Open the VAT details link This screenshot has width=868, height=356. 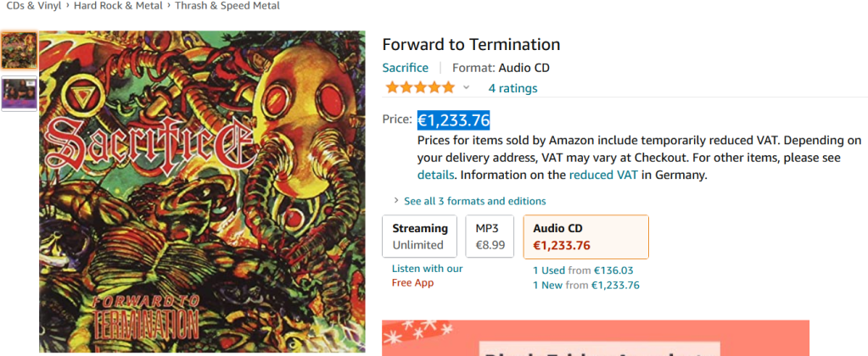tap(436, 175)
